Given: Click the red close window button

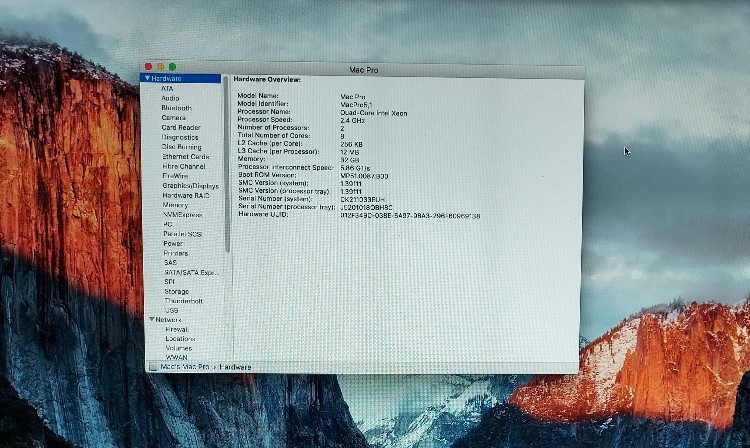Looking at the screenshot, I should pos(148,66).
